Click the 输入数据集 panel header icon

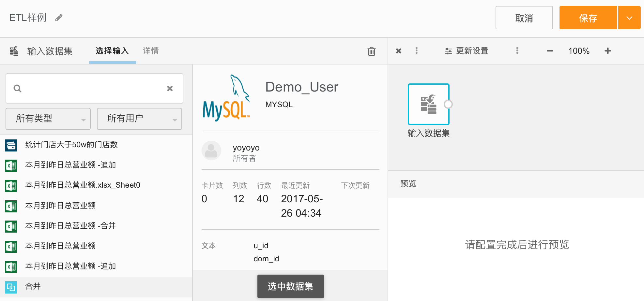(x=14, y=51)
